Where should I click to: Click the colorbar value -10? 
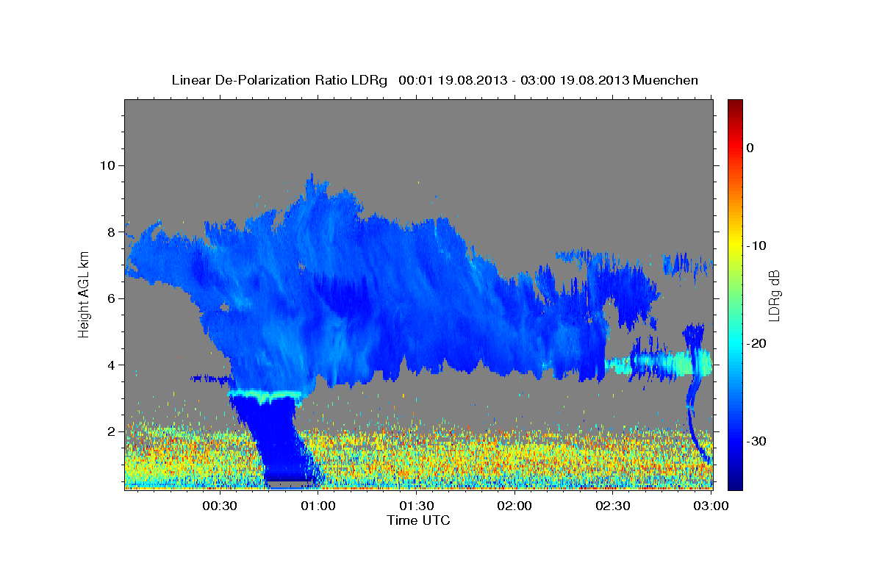[755, 245]
